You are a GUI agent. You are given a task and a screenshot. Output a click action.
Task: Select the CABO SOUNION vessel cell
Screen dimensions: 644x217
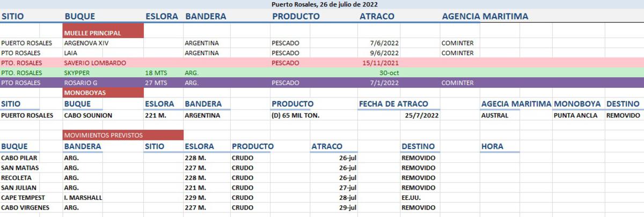point(103,115)
